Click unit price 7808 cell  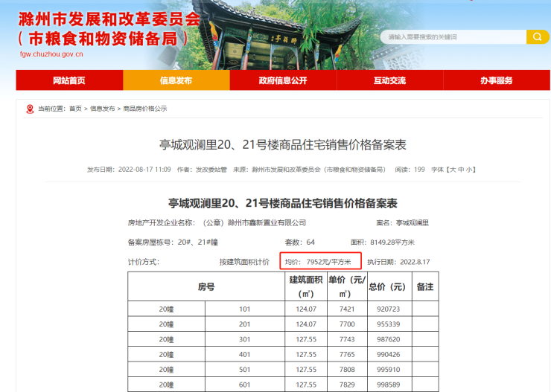(x=347, y=370)
